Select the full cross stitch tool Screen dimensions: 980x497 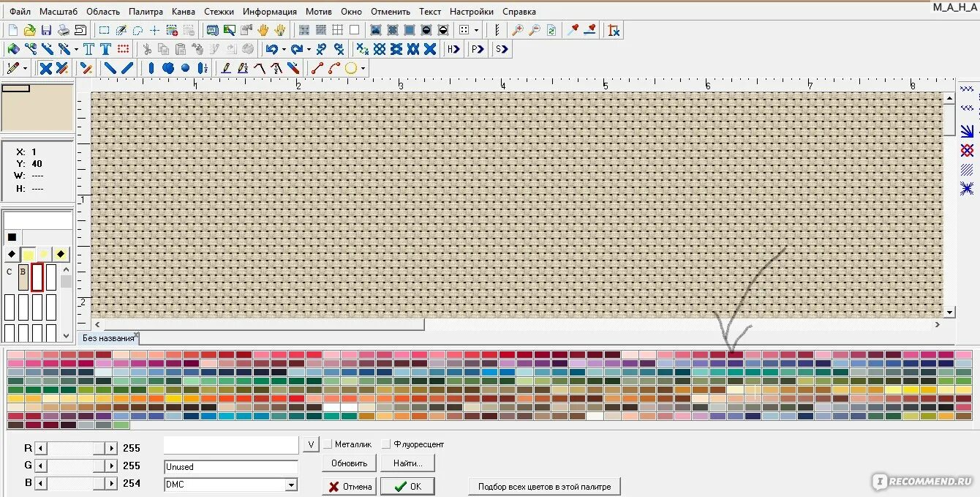pos(45,68)
